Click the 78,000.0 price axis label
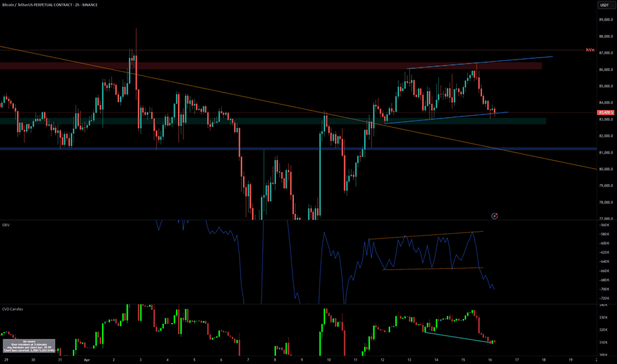This screenshot has width=617, height=364. (606, 203)
